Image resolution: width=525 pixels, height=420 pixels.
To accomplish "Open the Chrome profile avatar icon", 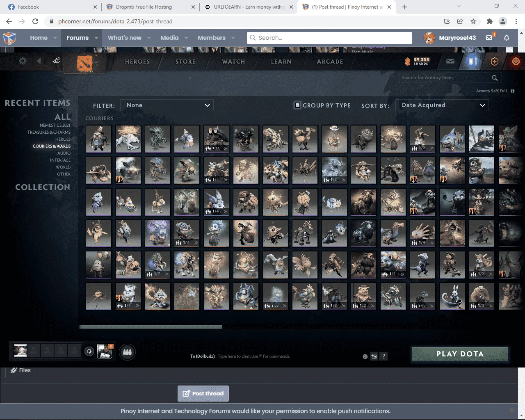I will click(503, 21).
